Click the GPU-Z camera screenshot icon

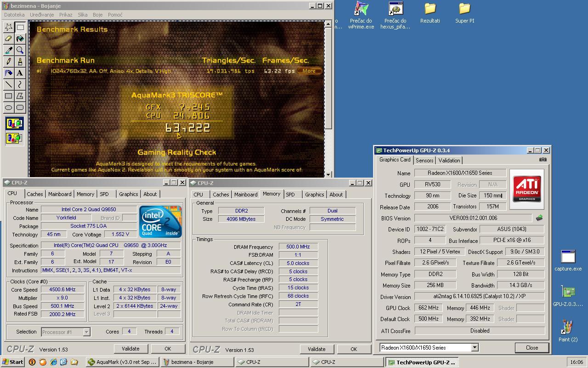click(543, 160)
